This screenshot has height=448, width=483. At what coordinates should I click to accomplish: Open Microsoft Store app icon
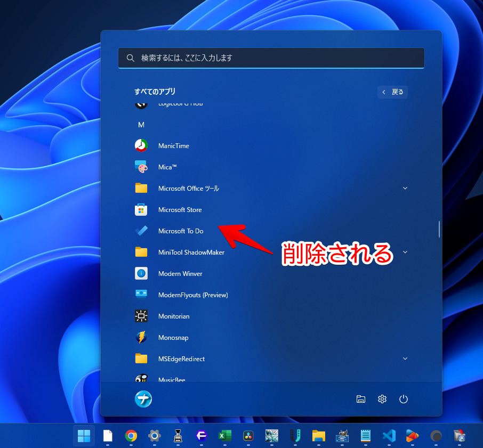[141, 209]
